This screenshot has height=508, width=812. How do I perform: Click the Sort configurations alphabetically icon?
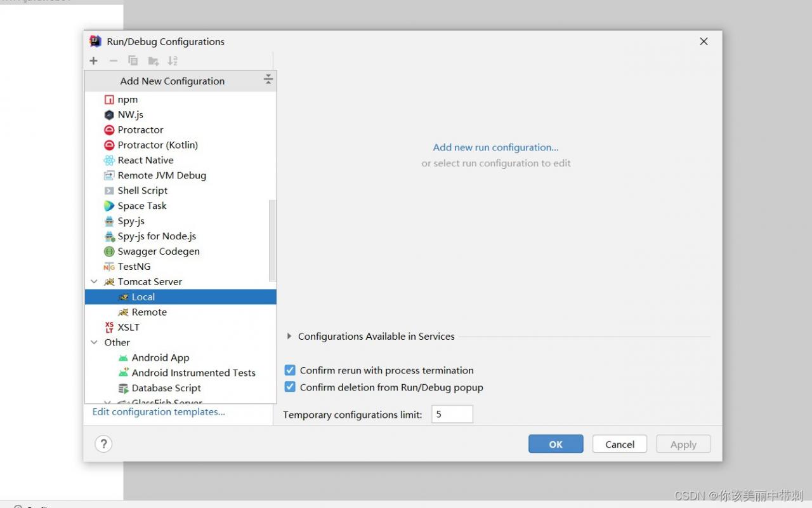[173, 61]
